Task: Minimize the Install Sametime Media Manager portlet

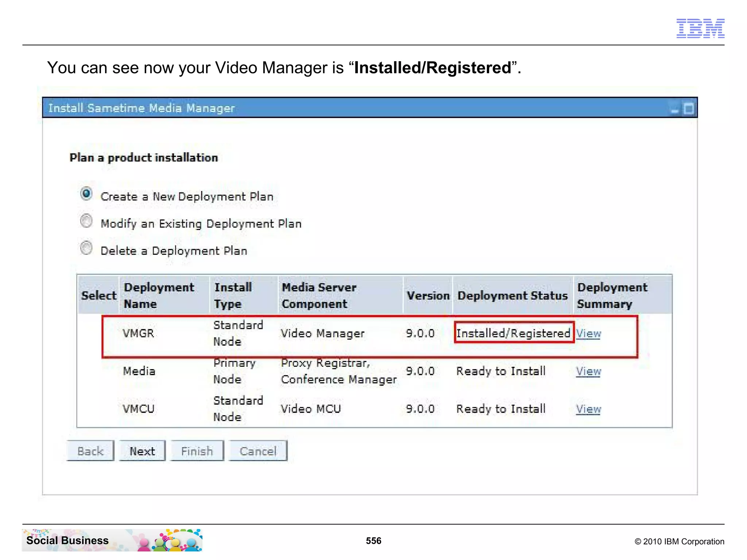Action: click(x=674, y=110)
